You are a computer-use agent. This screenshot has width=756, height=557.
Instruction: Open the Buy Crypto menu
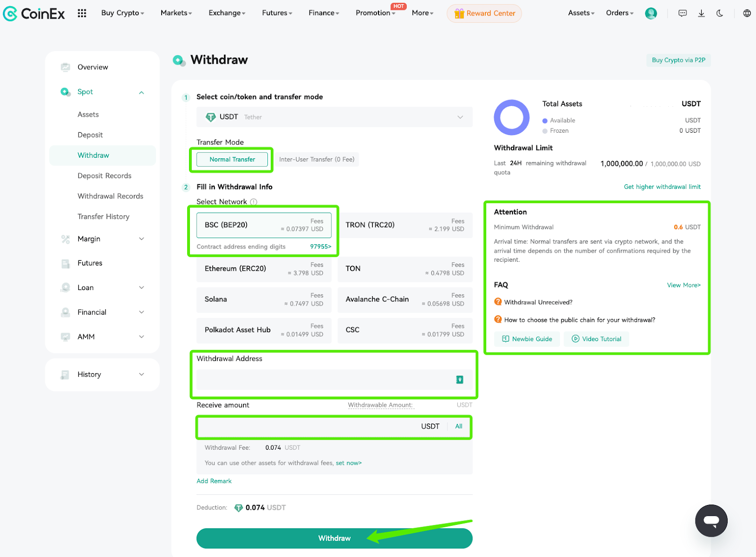coord(123,13)
